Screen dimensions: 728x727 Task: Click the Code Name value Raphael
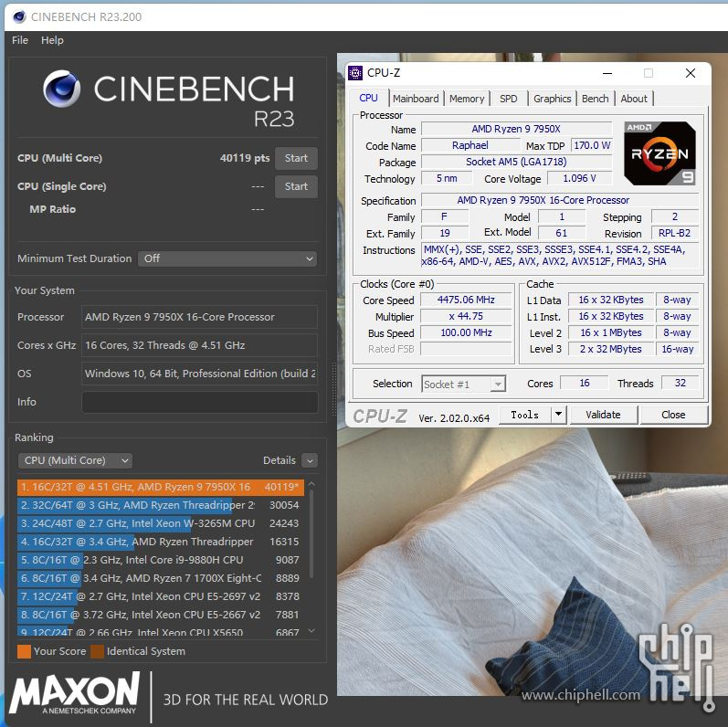pos(470,145)
